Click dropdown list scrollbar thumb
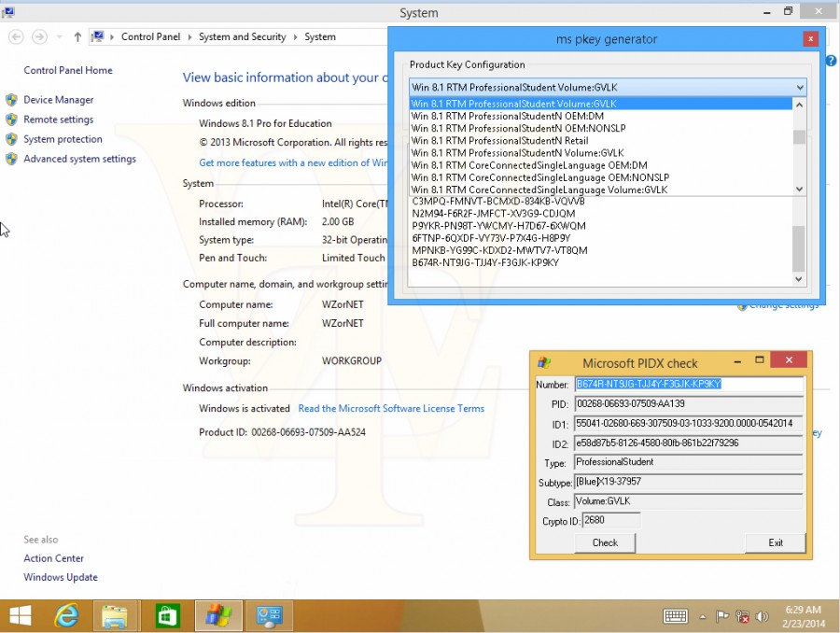Image resolution: width=840 pixels, height=633 pixels. [x=799, y=137]
